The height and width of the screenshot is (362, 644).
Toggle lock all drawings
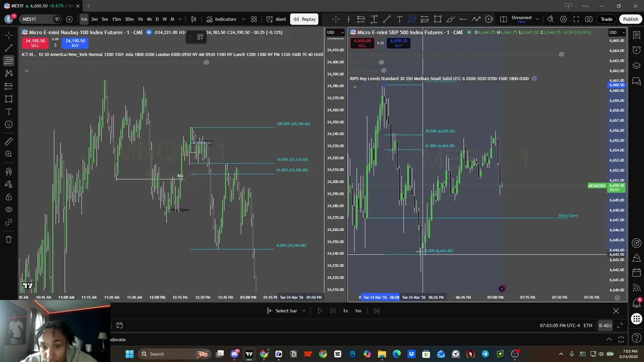pyautogui.click(x=9, y=197)
